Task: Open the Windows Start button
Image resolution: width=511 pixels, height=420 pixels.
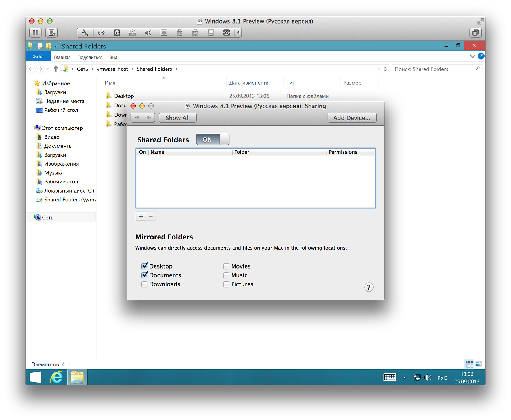Action: [36, 377]
